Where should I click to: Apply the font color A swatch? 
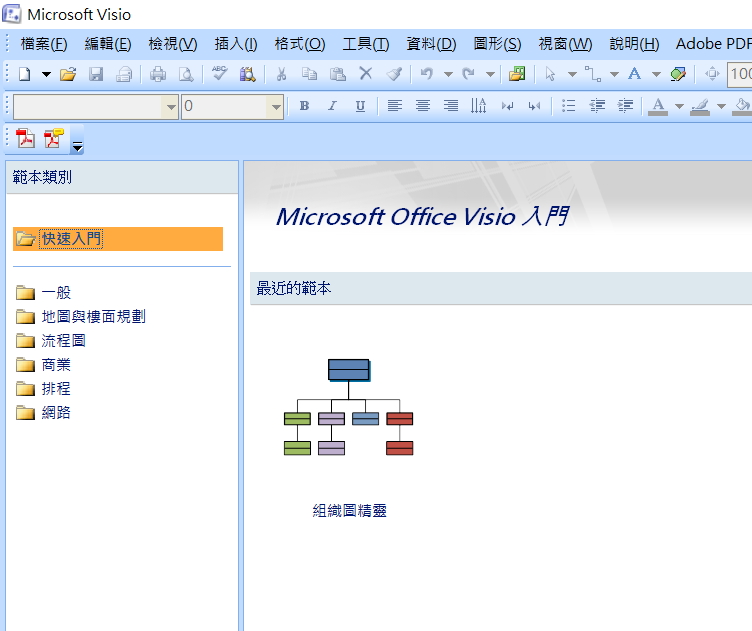coord(658,106)
